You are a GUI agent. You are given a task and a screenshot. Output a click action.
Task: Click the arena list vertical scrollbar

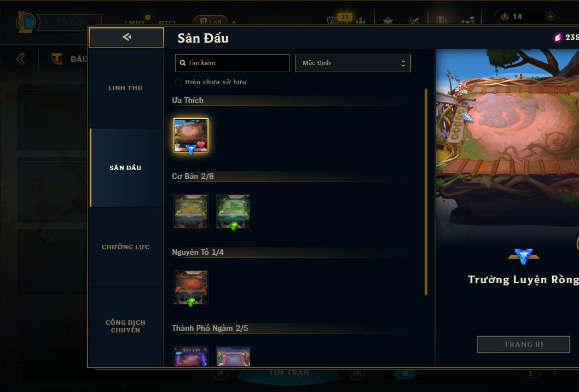[x=426, y=192]
